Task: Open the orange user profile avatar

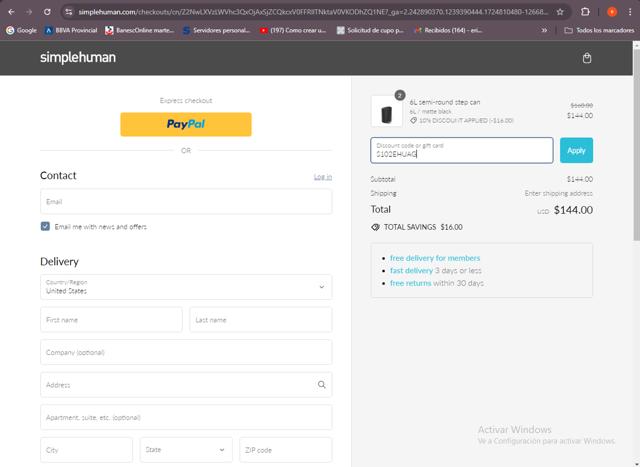Action: 612,12
